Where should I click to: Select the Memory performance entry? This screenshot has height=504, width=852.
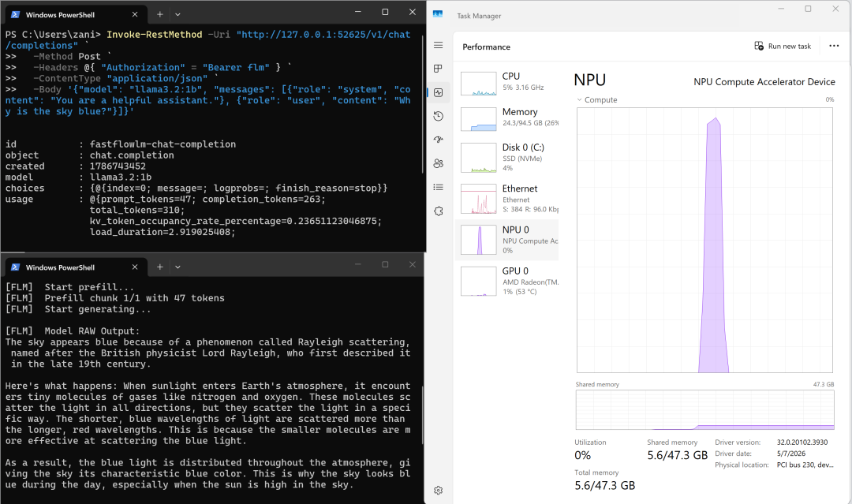point(507,119)
